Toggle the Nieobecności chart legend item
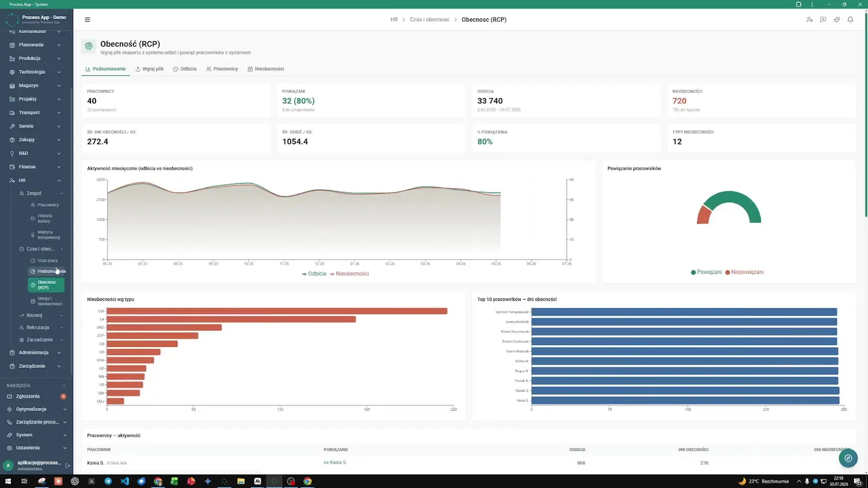This screenshot has height=488, width=868. tap(349, 274)
